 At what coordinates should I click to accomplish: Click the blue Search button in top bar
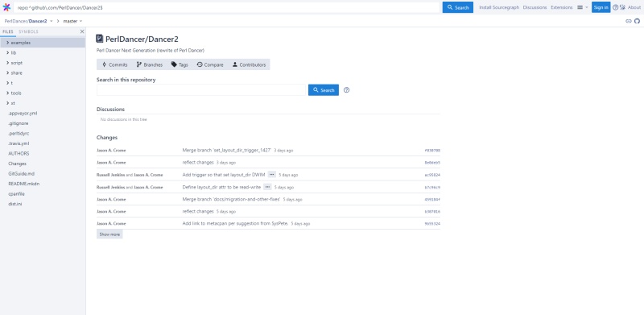[457, 7]
